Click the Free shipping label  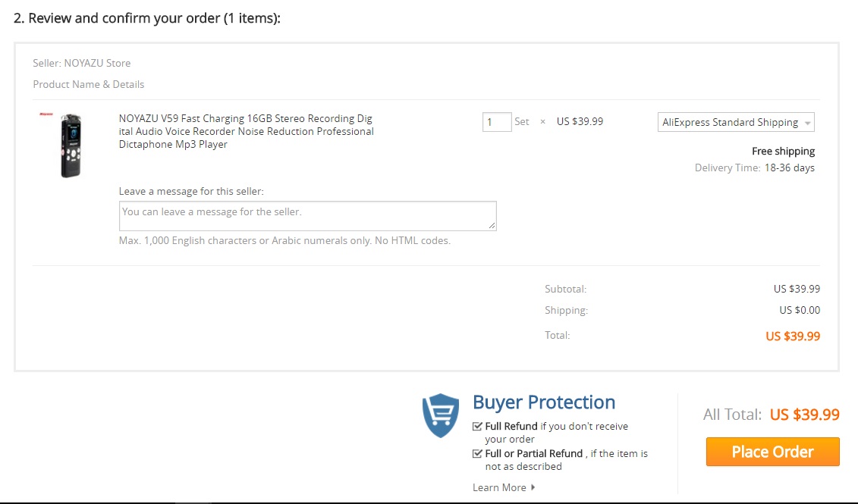pos(783,151)
